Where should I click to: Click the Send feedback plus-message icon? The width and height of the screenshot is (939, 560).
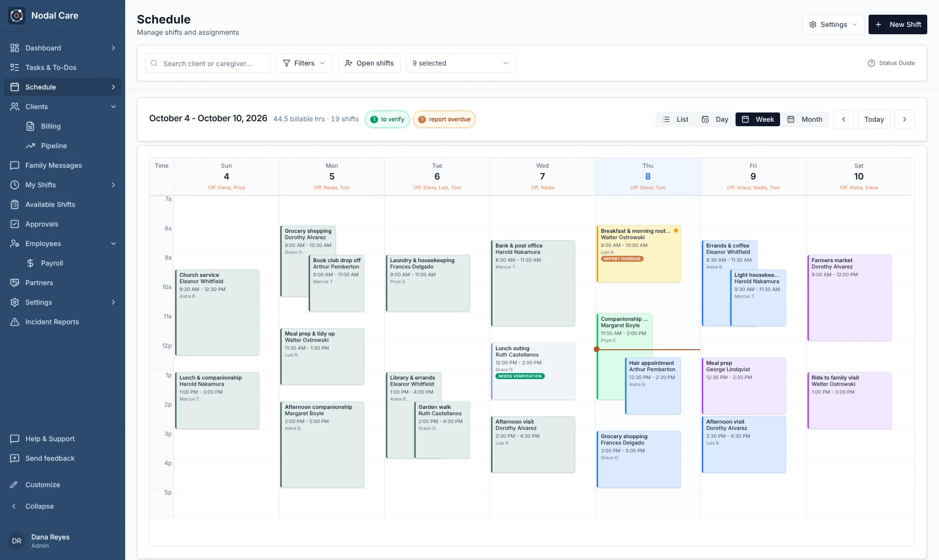pyautogui.click(x=15, y=458)
